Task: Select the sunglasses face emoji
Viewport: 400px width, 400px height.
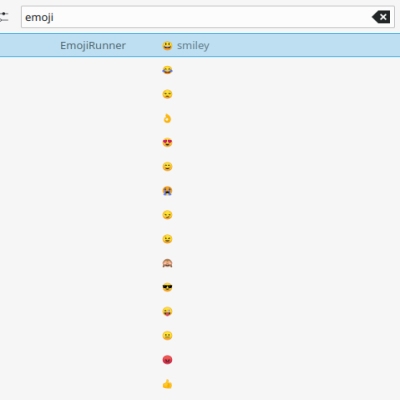Action: [167, 287]
